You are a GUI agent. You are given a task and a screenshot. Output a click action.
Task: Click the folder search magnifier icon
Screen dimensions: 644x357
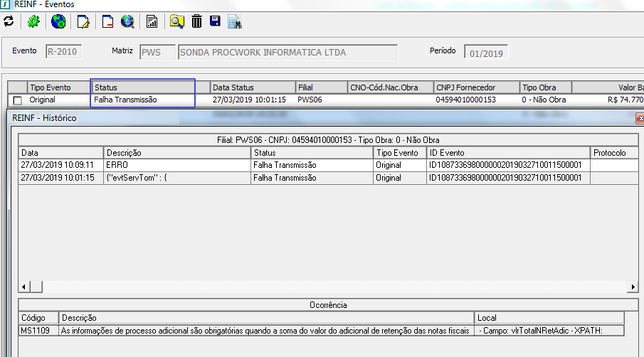tap(176, 22)
